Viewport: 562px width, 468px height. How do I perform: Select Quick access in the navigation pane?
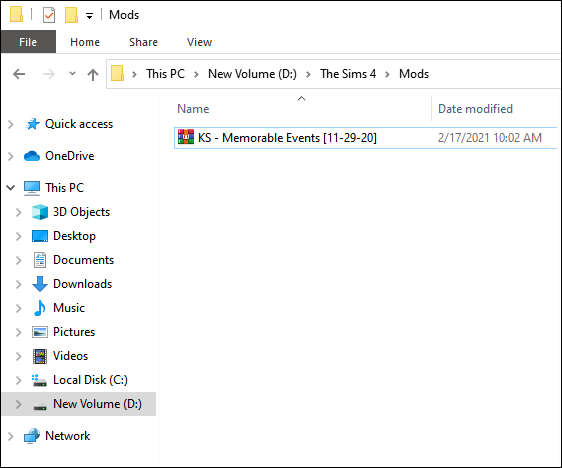point(79,124)
